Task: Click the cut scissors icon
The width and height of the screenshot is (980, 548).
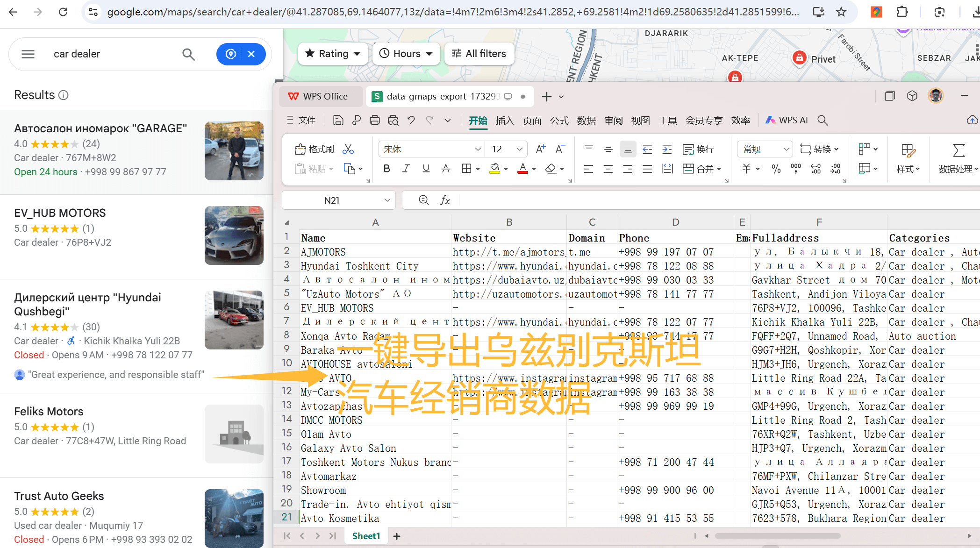Action: [348, 149]
